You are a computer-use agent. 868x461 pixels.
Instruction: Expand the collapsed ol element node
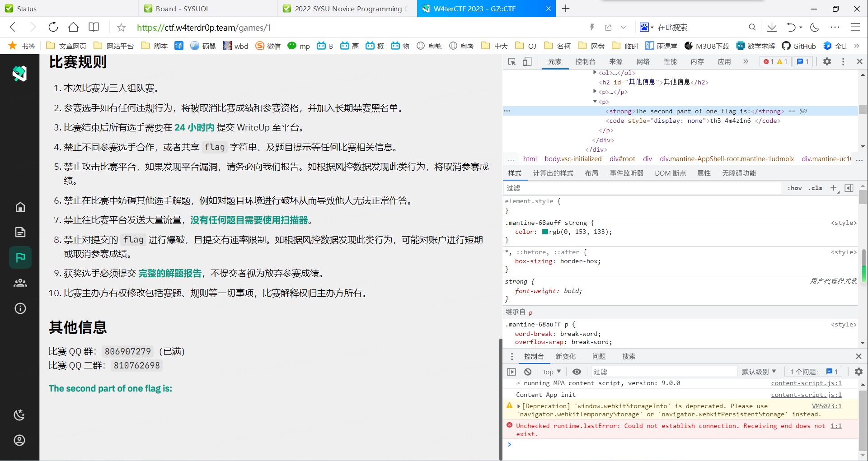coord(595,73)
